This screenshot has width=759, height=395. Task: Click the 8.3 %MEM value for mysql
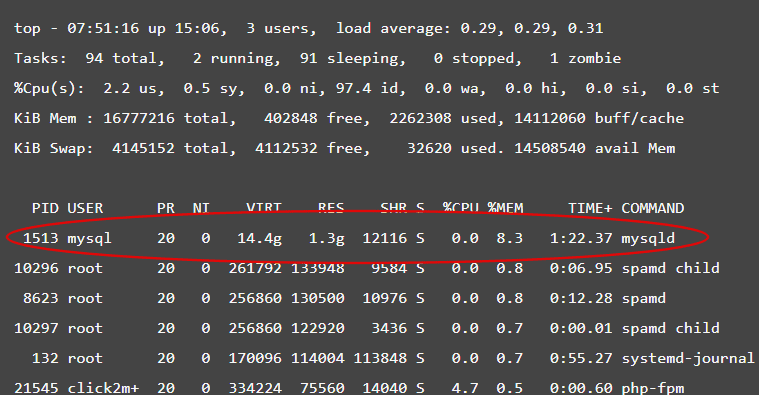point(510,238)
